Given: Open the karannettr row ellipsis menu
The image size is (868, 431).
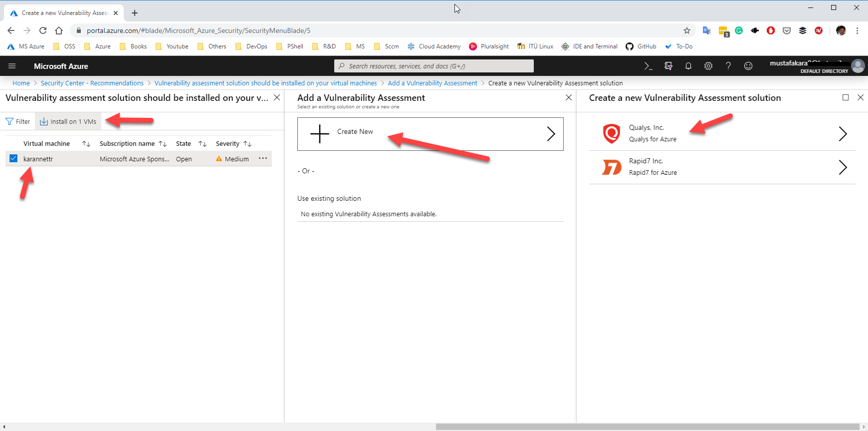Looking at the screenshot, I should [x=263, y=158].
